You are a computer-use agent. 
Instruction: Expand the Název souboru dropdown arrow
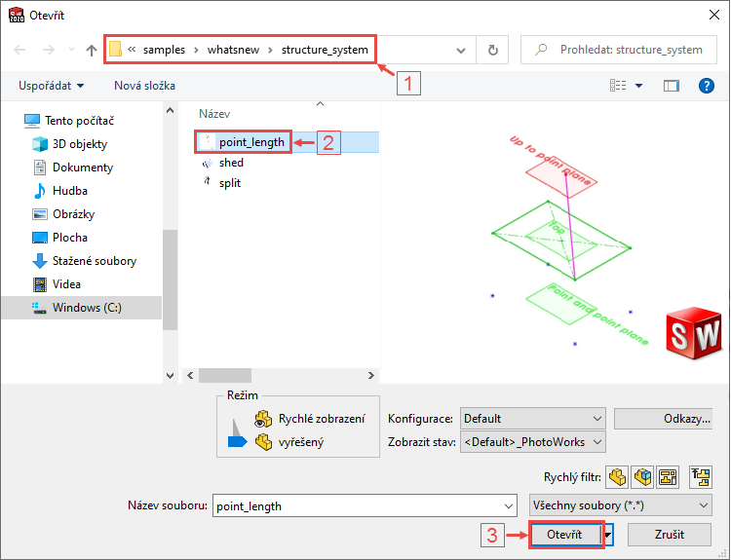point(508,506)
